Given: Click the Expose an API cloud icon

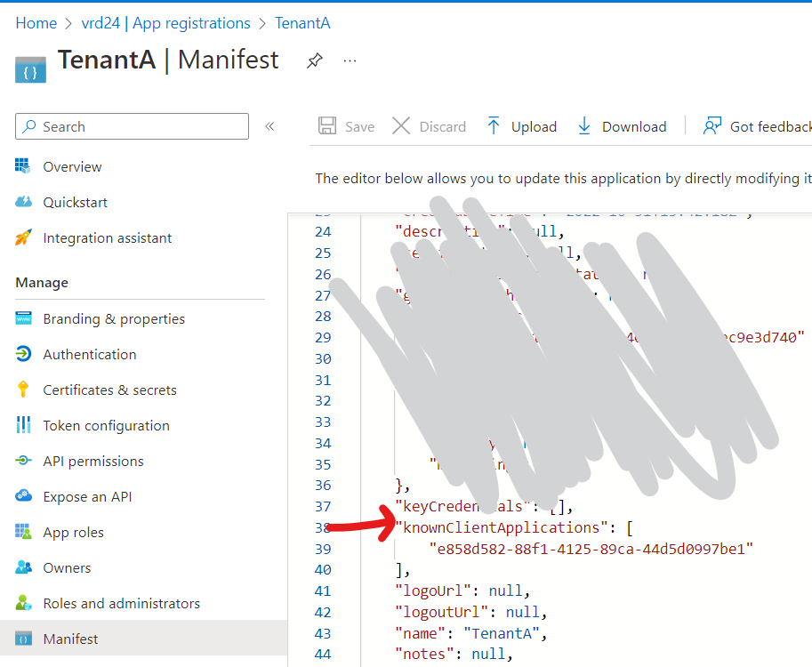Looking at the screenshot, I should pyautogui.click(x=23, y=496).
